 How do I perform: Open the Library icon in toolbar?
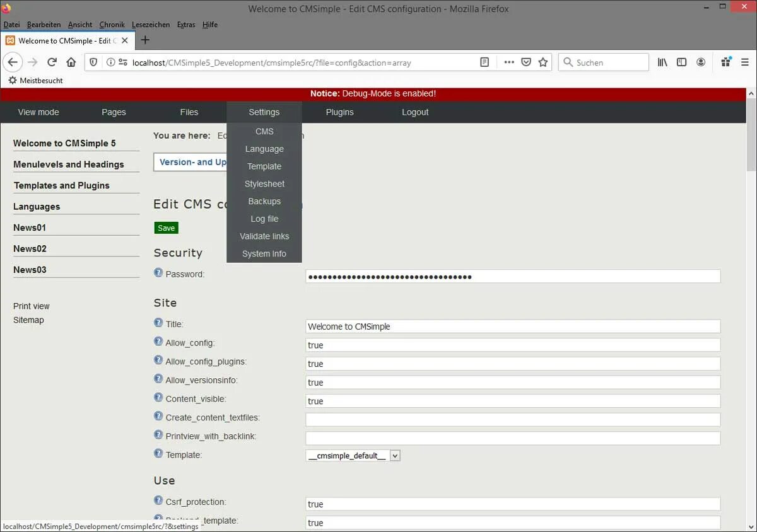click(x=662, y=62)
